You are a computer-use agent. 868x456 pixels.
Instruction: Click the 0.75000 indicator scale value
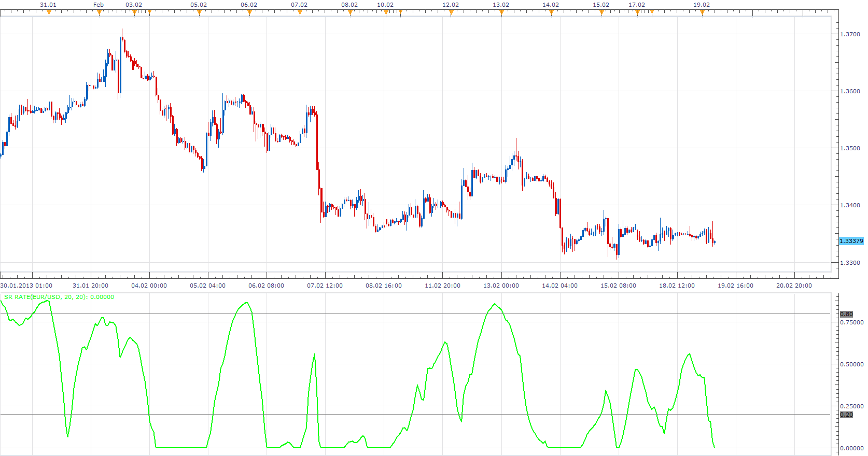(x=852, y=322)
